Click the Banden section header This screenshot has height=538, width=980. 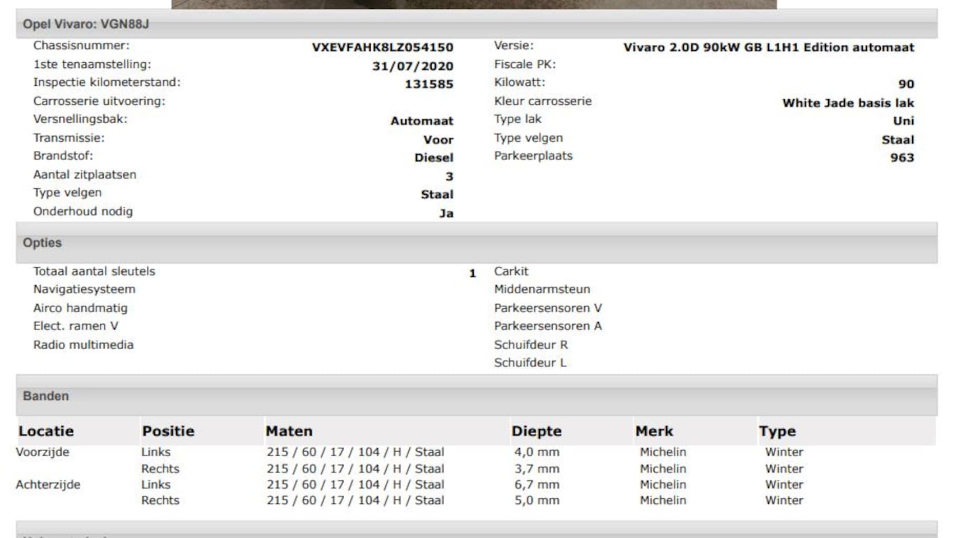pos(477,396)
